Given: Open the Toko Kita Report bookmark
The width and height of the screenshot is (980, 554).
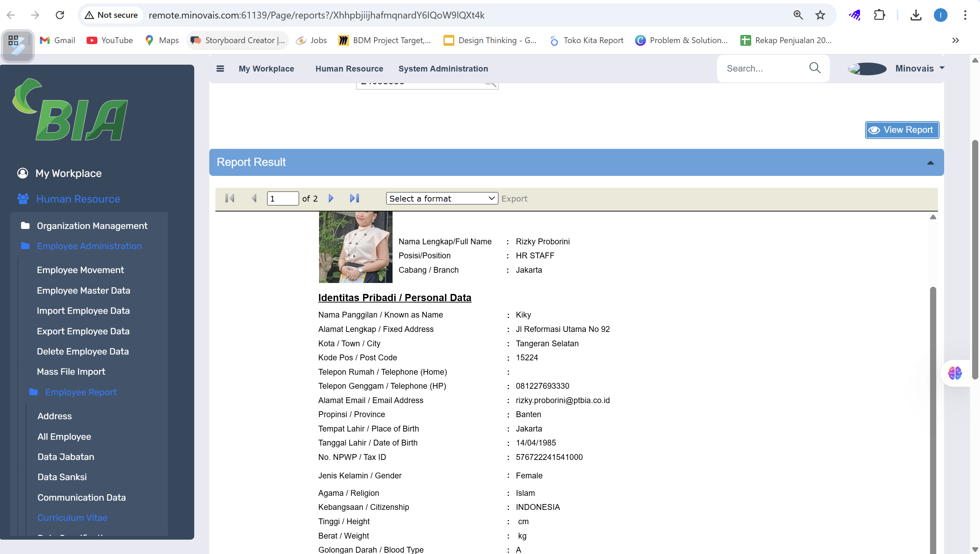Looking at the screenshot, I should 587,40.
